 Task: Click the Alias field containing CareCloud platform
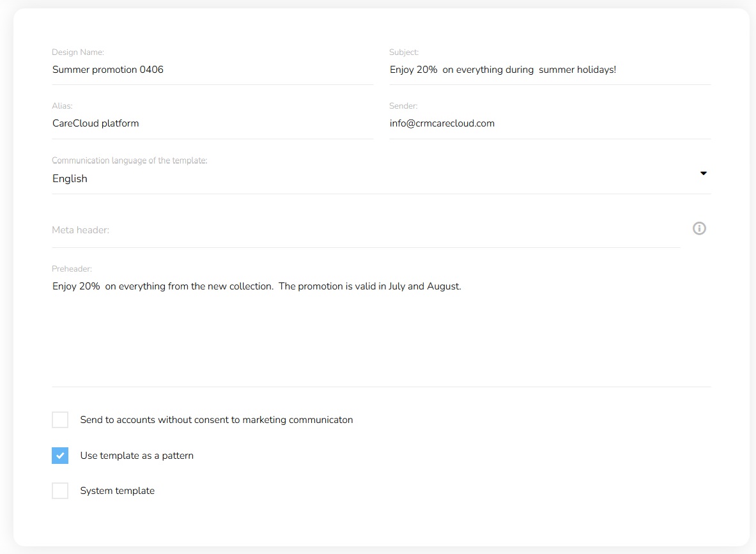[211, 123]
